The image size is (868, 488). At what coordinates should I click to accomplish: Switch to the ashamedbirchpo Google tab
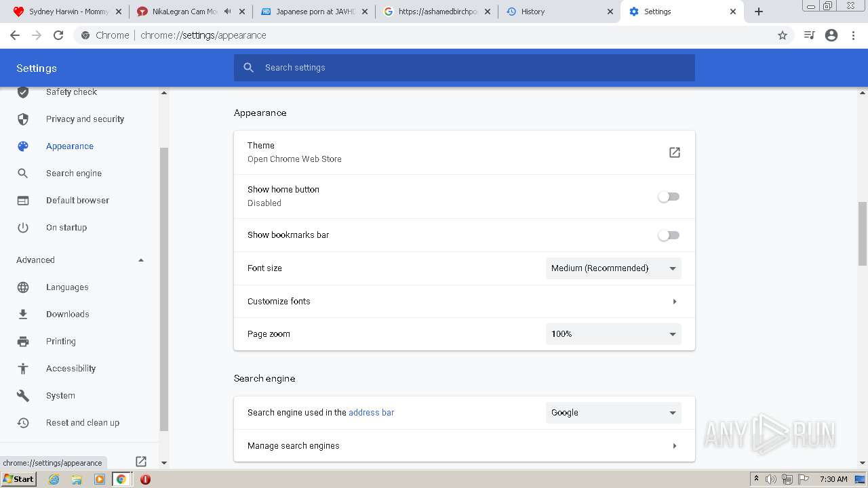437,12
